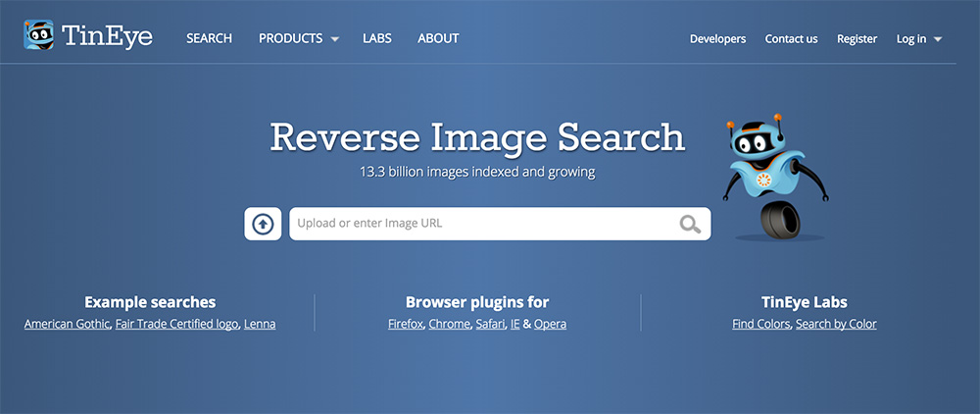
Task: Click the Reverse Image Search heading
Action: tap(477, 137)
